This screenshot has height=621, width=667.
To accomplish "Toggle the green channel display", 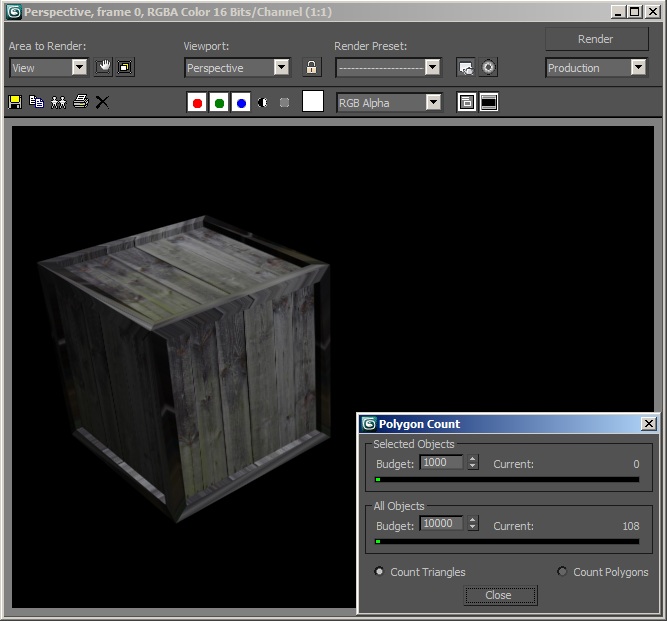I will (219, 103).
